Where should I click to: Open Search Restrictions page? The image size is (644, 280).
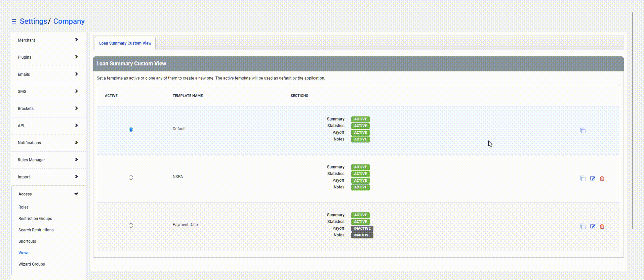[x=36, y=230]
